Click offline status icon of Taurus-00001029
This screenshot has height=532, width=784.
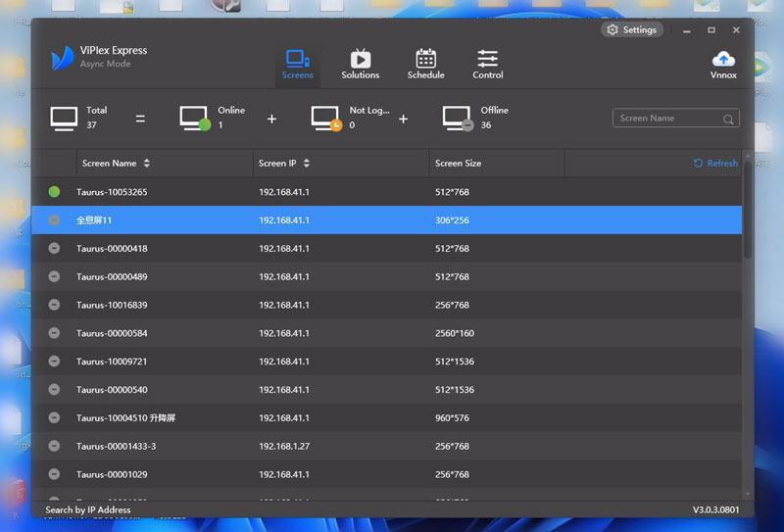[x=54, y=474]
